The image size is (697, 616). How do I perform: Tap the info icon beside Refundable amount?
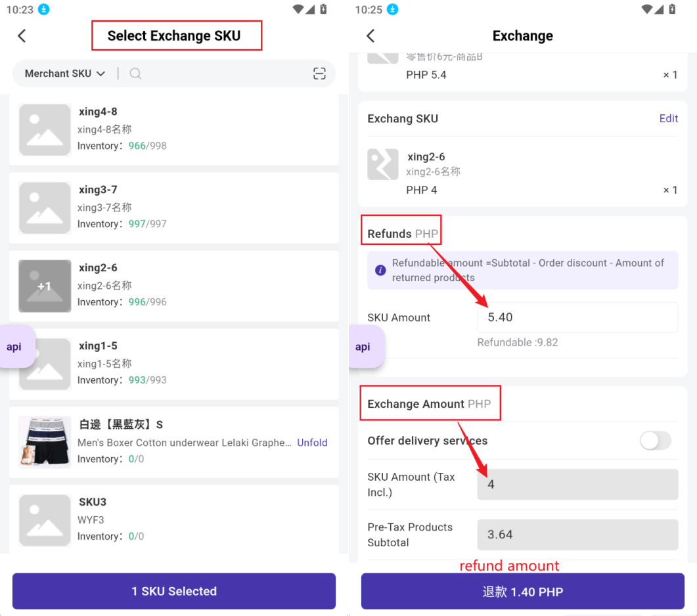(380, 270)
